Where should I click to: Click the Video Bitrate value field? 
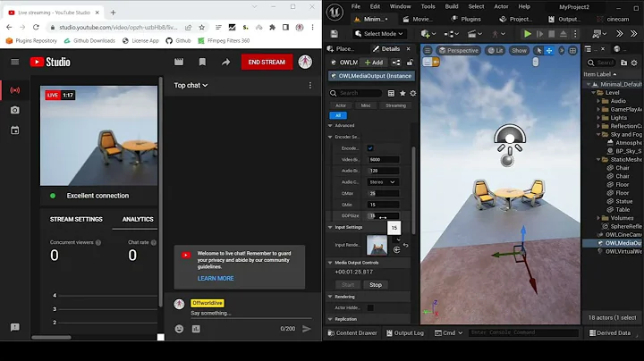point(383,160)
